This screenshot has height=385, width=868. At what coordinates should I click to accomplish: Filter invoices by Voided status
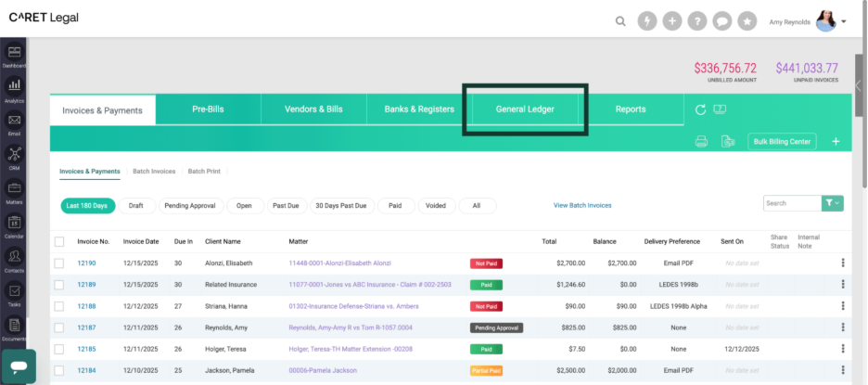(x=436, y=206)
